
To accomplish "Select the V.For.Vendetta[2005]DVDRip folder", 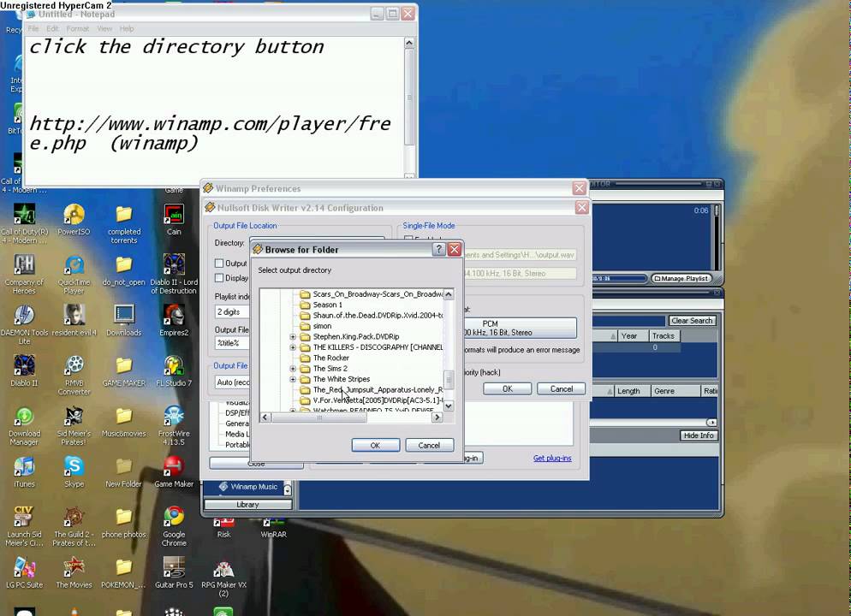I will tap(378, 400).
